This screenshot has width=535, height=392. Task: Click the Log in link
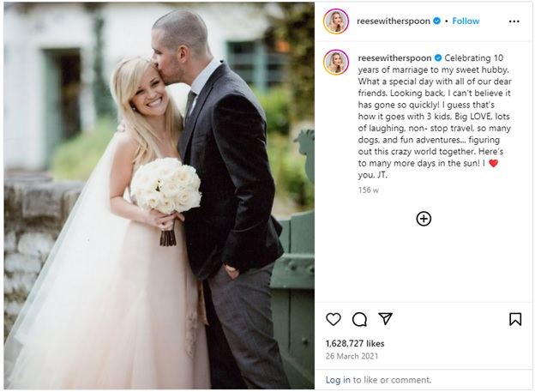338,380
